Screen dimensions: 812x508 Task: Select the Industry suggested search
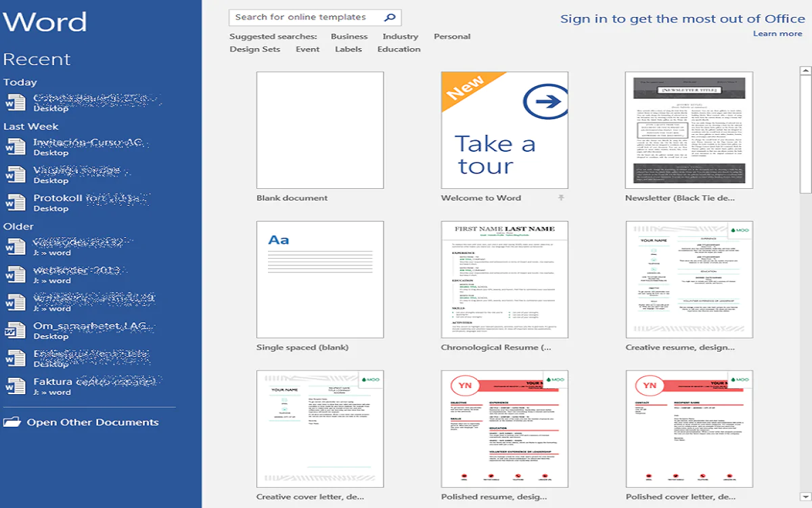(x=401, y=37)
